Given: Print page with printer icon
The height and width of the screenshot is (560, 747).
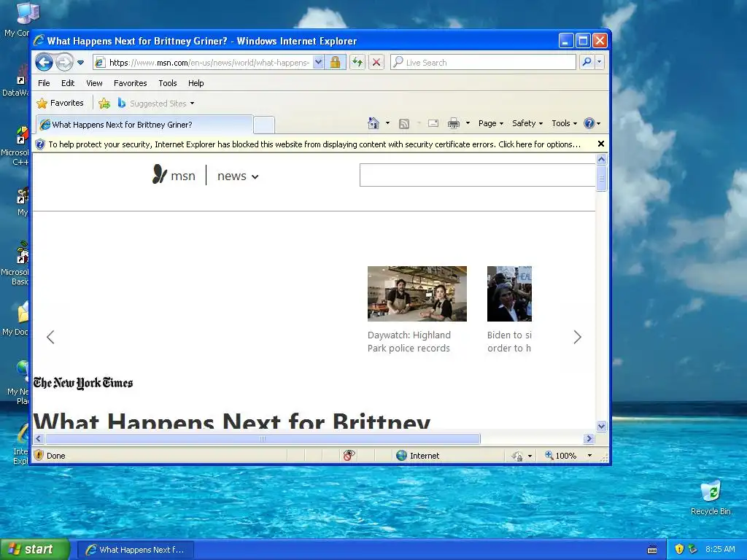Looking at the screenshot, I should (x=454, y=123).
